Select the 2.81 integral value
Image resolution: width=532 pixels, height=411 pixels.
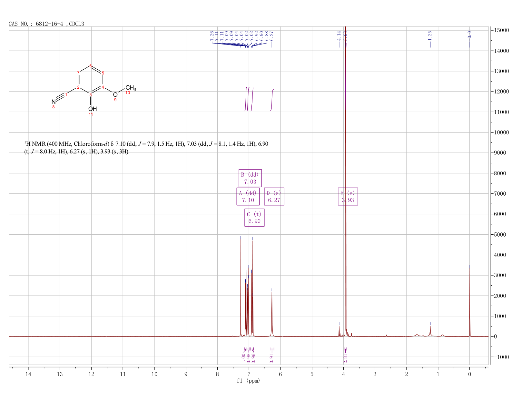click(x=345, y=358)
